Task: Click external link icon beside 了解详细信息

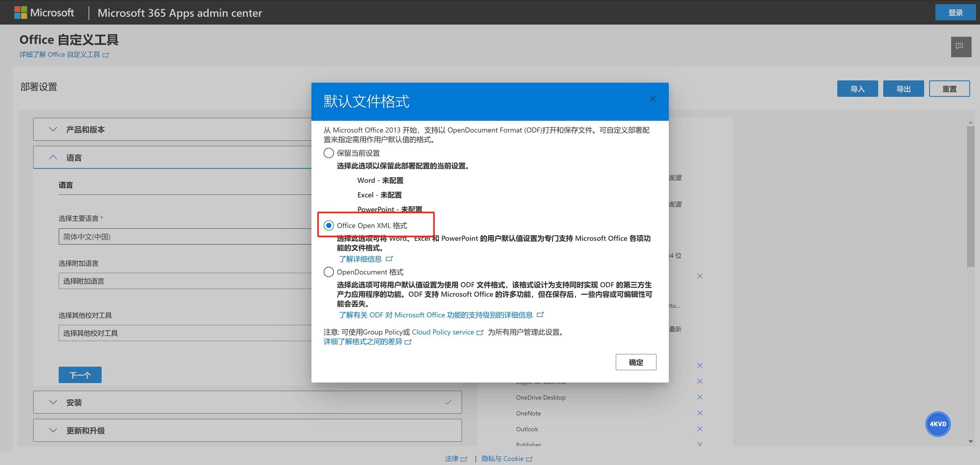Action: [389, 259]
